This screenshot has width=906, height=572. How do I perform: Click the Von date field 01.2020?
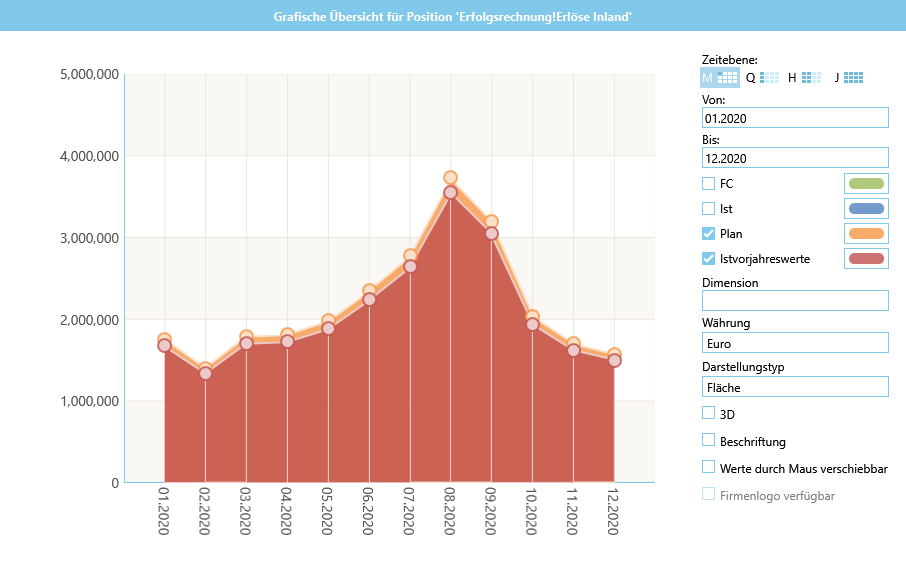(x=795, y=118)
